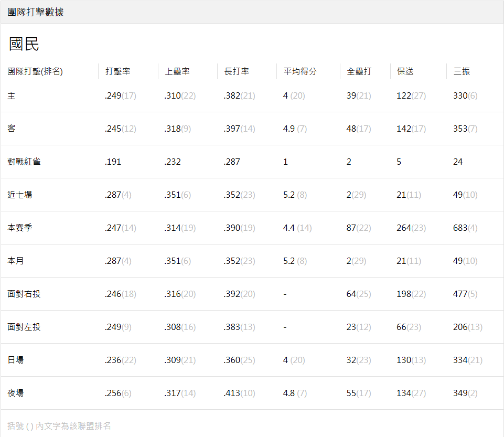Click strikeouts 477(5) in 面對右投 row

pos(465,294)
